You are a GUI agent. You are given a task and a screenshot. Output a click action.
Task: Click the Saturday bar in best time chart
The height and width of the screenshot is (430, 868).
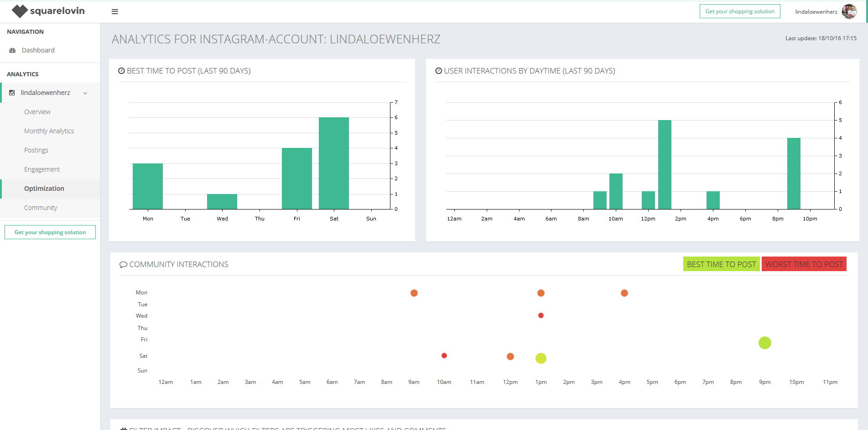pyautogui.click(x=334, y=163)
